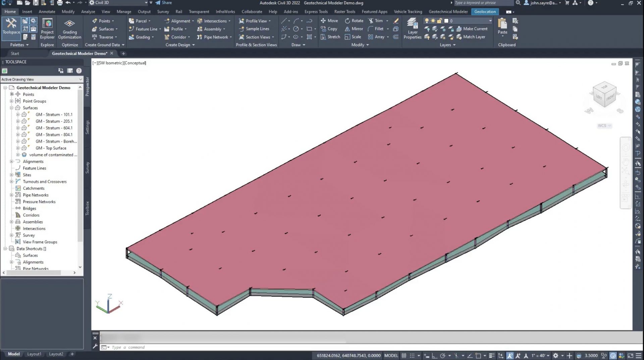Viewport: 644px width, 360px height.
Task: Switch to the Annotate ribbon tab
Action: [x=47, y=11]
